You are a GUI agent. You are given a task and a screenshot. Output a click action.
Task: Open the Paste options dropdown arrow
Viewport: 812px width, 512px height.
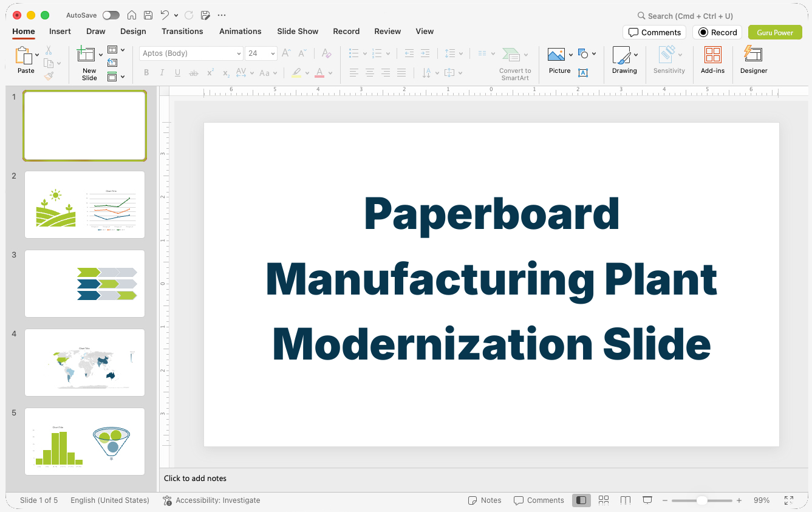tap(37, 55)
